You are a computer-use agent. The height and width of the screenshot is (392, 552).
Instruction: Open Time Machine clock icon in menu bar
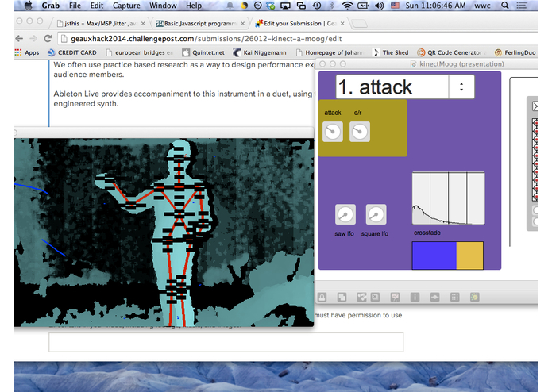(317, 6)
